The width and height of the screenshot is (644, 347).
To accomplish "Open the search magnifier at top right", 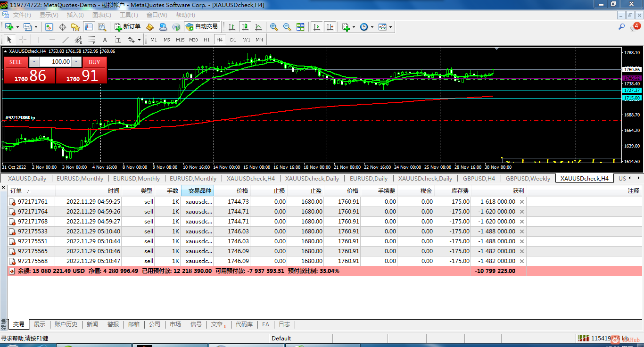I will pos(622,27).
